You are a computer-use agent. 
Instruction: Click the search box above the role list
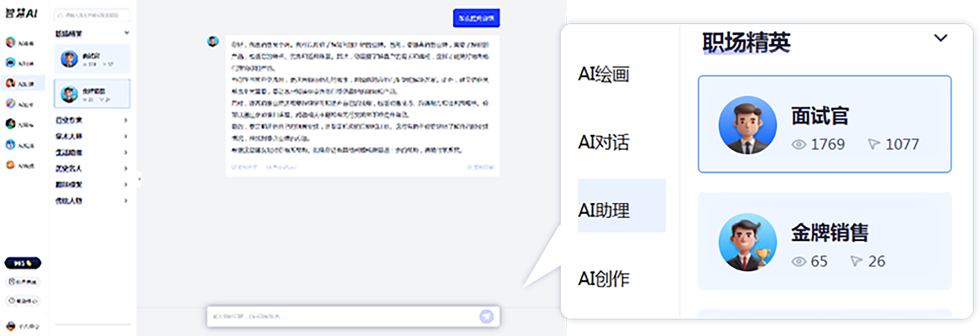(92, 15)
